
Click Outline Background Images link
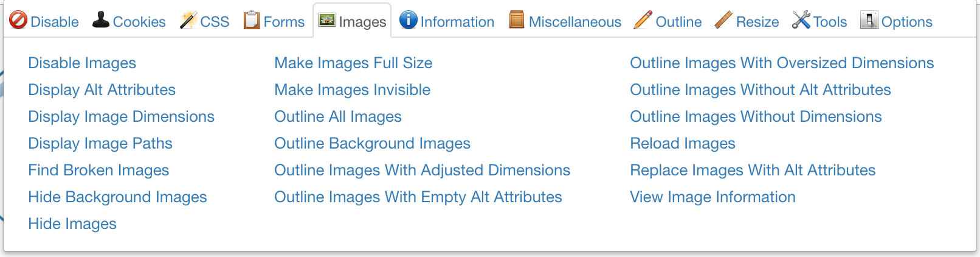coord(372,143)
